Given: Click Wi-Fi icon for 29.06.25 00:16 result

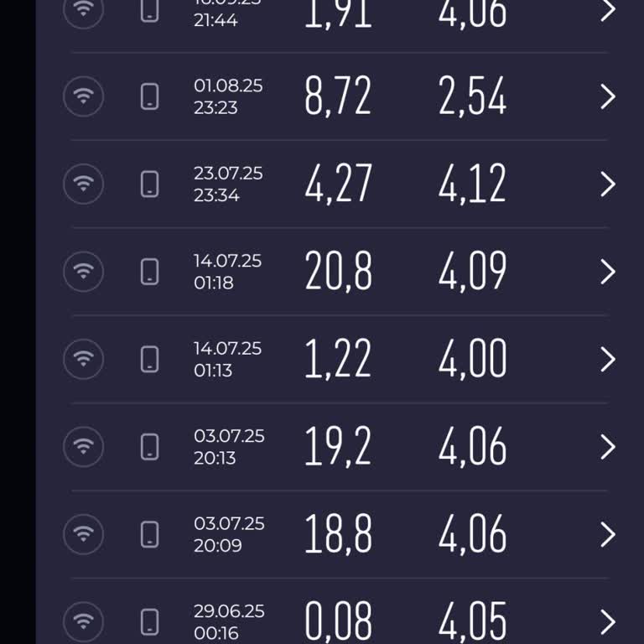Looking at the screenshot, I should coord(83,621).
